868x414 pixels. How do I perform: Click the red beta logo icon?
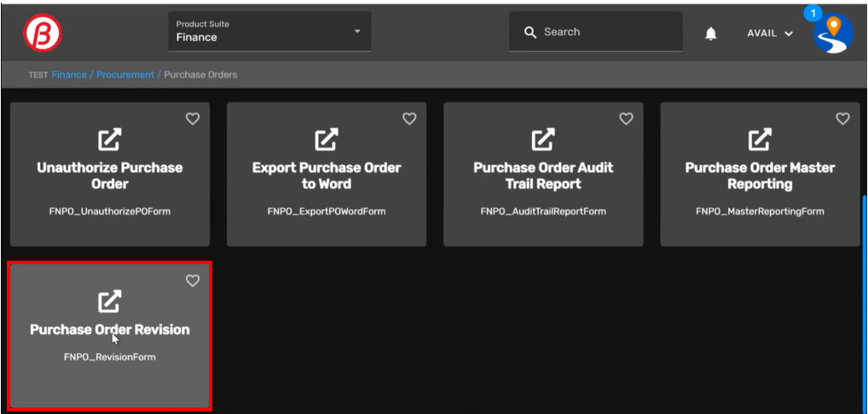click(43, 33)
